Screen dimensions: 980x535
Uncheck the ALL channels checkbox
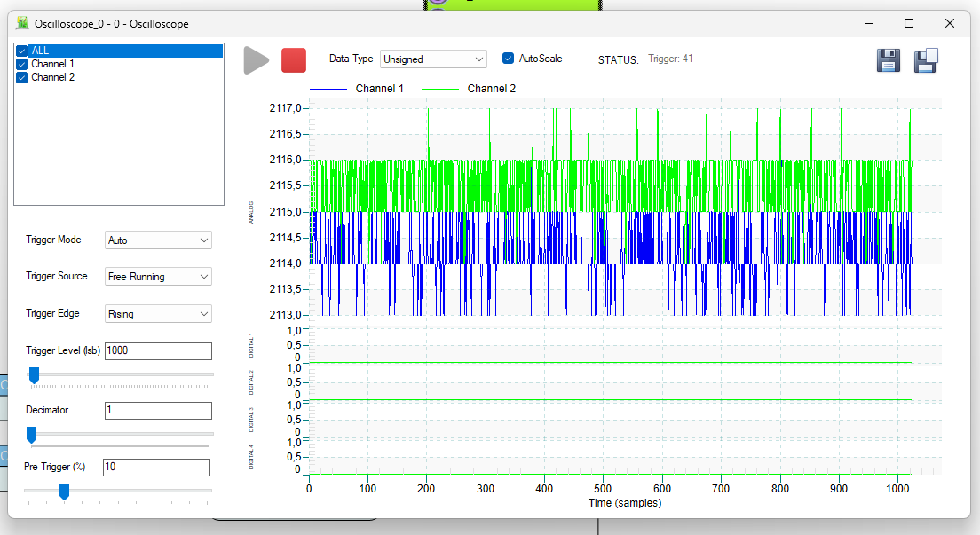(x=22, y=51)
